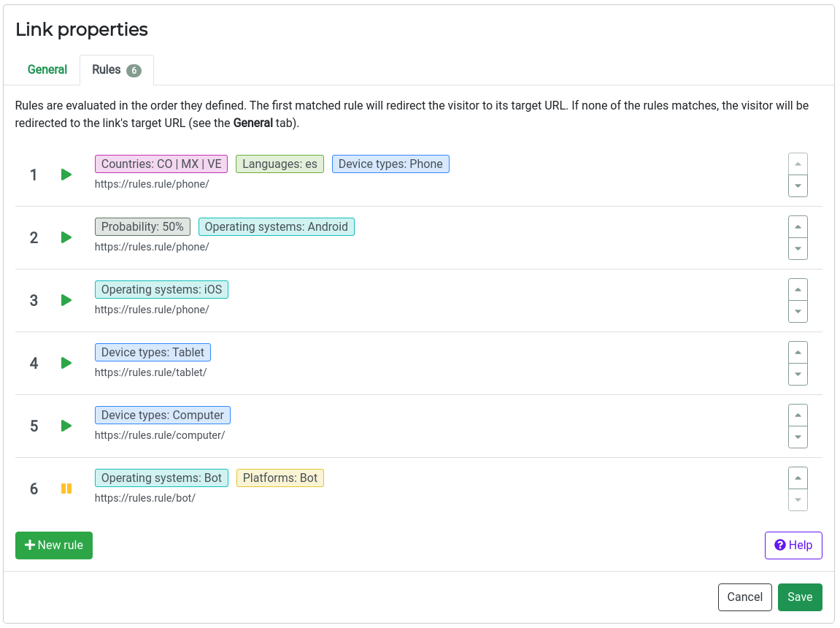Viewport: 840px width, 628px height.
Task: Move the Tablet rule down
Action: click(x=798, y=374)
